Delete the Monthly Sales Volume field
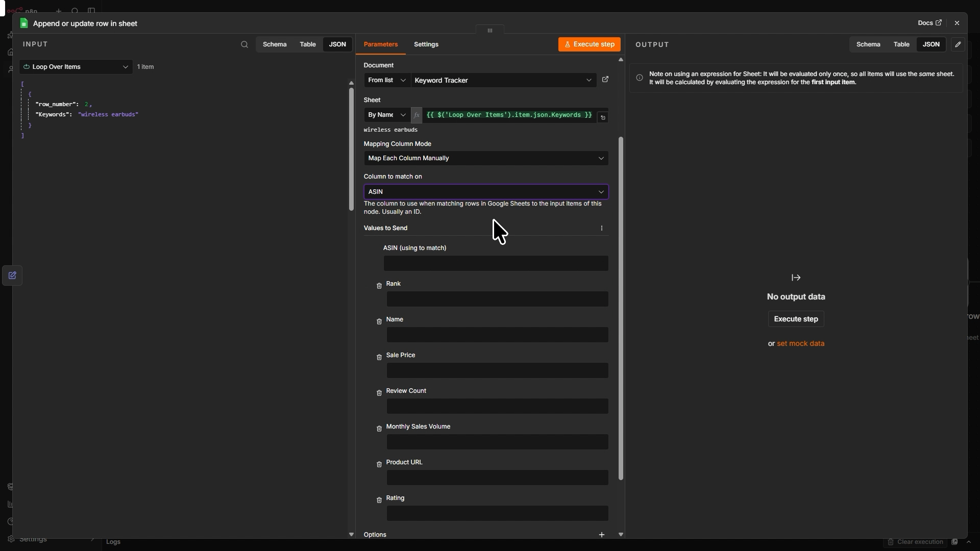The height and width of the screenshot is (551, 980). coord(379,429)
